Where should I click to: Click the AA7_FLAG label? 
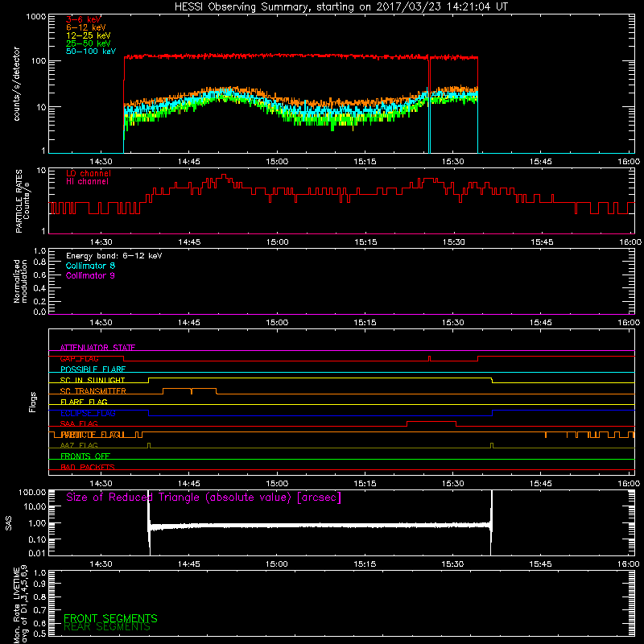coord(79,445)
